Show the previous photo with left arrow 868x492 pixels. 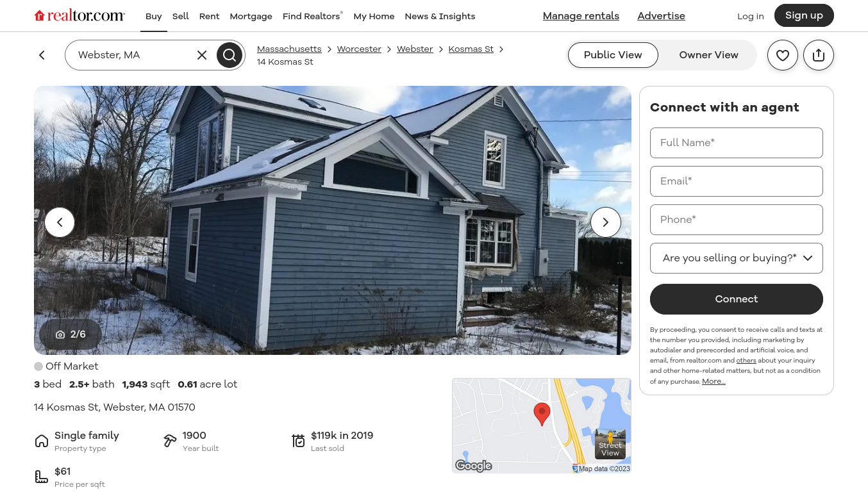pos(60,222)
